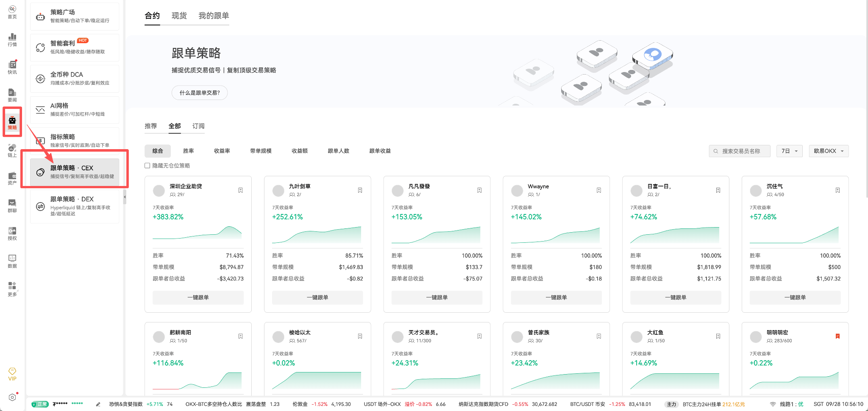Bookmark the 深圳企业助贷 trader card

click(x=240, y=190)
